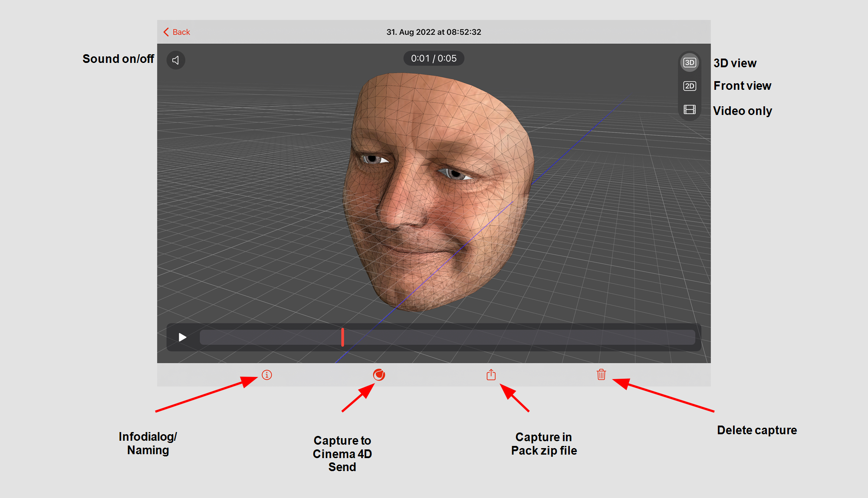868x498 pixels.
Task: Delete capture using the trash icon
Action: tap(601, 375)
